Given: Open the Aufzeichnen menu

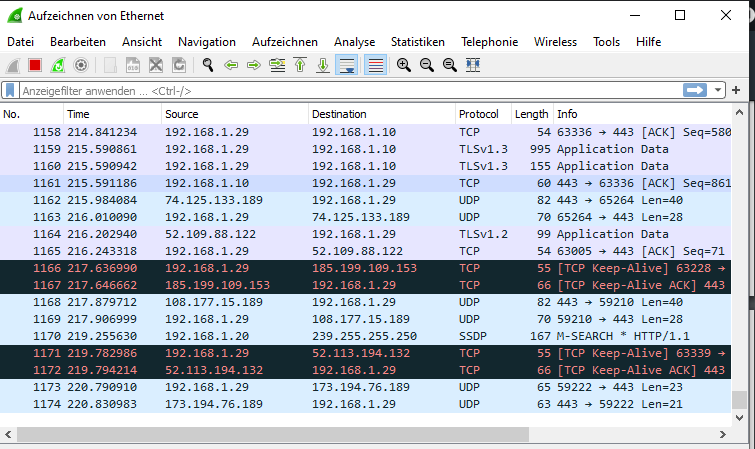Looking at the screenshot, I should 285,42.
